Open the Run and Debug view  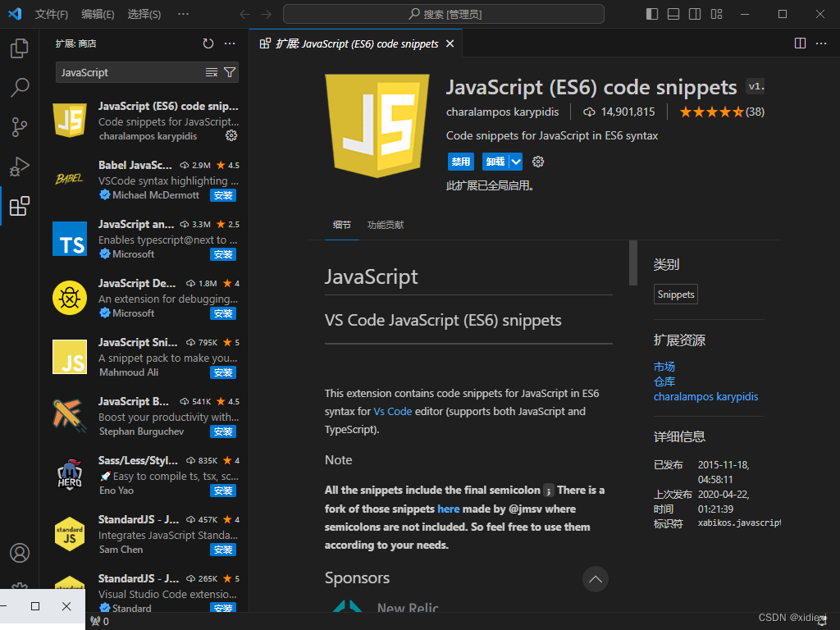pos(20,167)
